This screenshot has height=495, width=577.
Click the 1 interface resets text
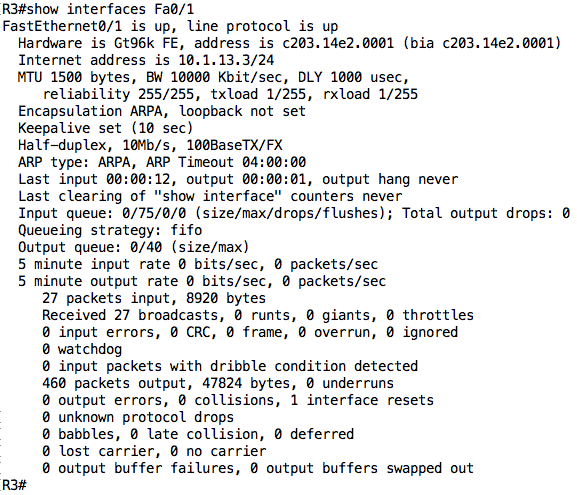[362, 400]
